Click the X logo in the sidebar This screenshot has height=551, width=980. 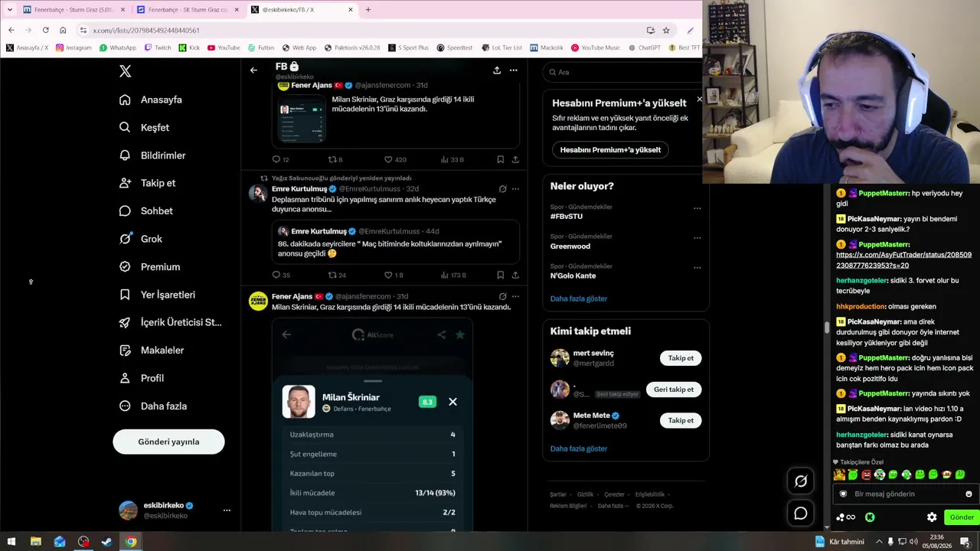pos(126,71)
